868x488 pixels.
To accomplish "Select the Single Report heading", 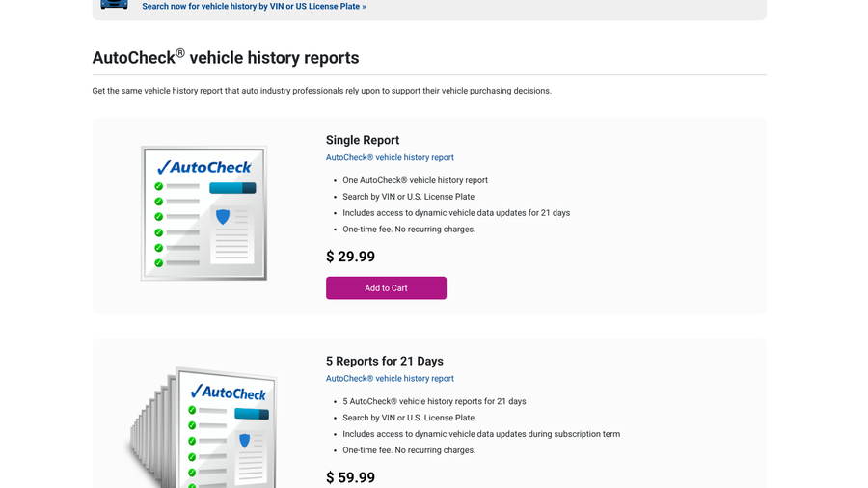I will tap(363, 140).
